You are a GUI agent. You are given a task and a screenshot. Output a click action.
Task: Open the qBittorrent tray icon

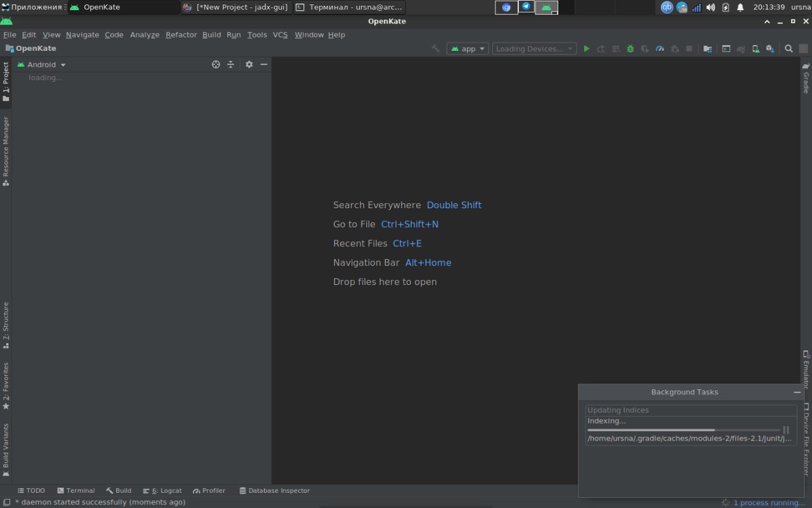click(x=667, y=8)
